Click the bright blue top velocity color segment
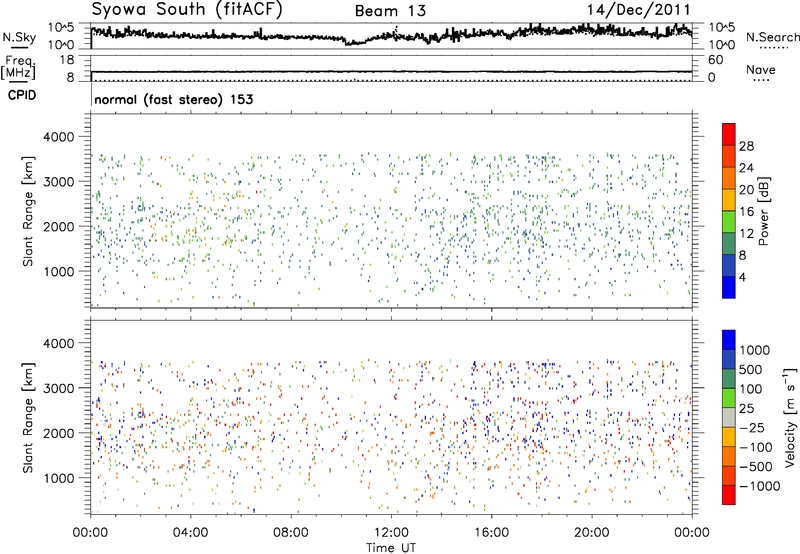This screenshot has height=554, width=800. [729, 340]
